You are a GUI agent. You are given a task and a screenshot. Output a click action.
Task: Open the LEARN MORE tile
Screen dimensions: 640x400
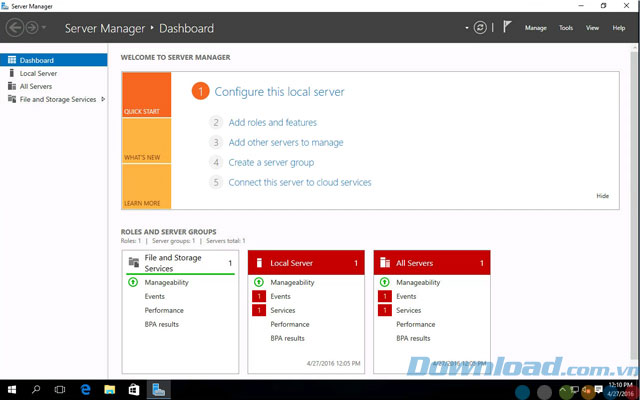[x=146, y=187]
